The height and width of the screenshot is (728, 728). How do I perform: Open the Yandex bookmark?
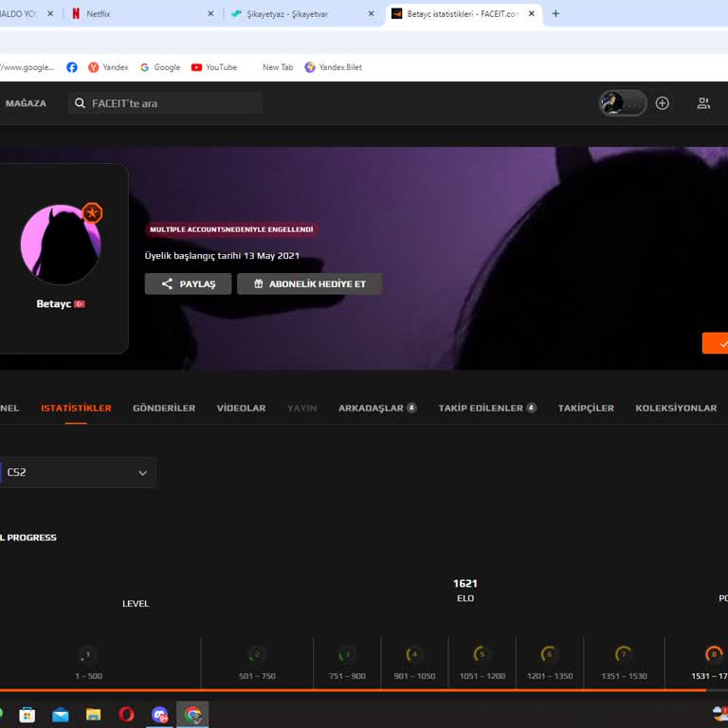(x=108, y=67)
